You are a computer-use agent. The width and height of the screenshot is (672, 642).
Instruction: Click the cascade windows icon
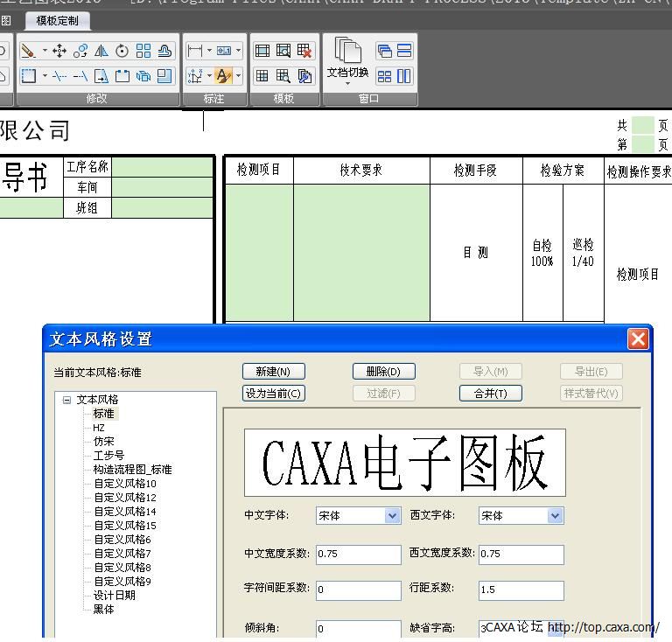pyautogui.click(x=384, y=52)
